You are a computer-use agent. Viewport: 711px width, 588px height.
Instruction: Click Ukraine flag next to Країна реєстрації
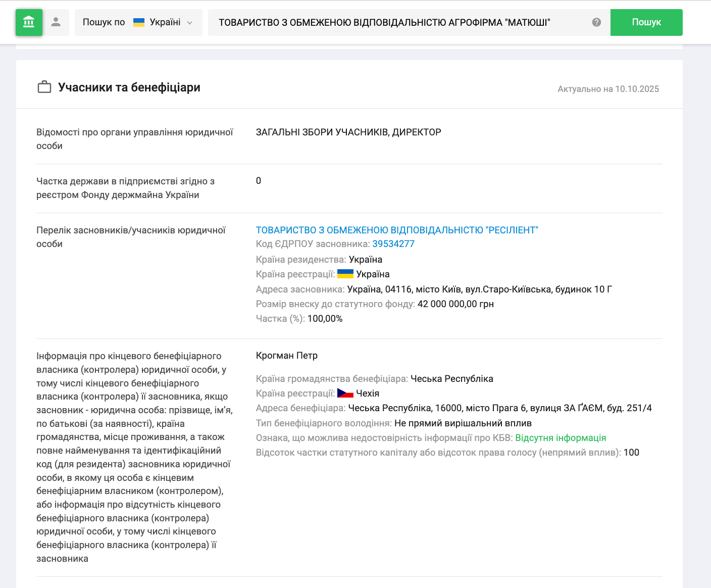coord(345,274)
